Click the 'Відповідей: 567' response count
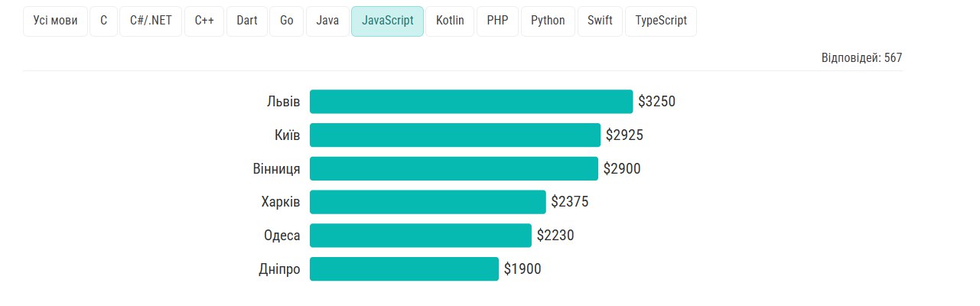Viewport: 980px width, 306px height. click(861, 58)
